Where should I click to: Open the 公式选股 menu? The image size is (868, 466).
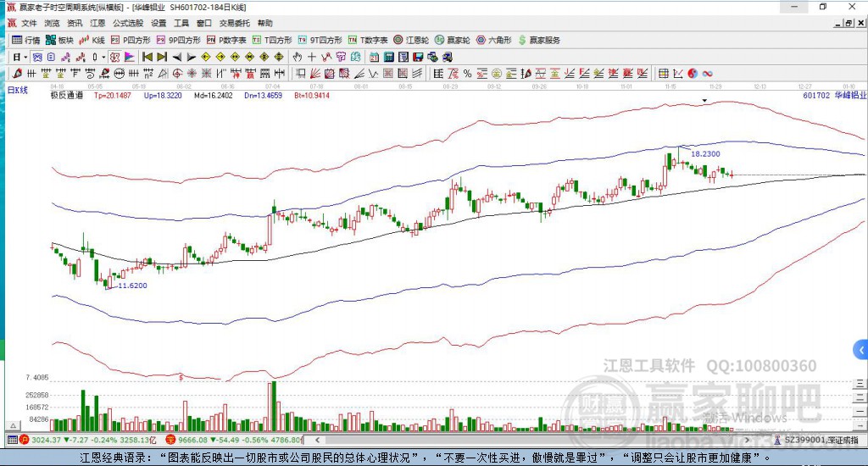coord(128,23)
